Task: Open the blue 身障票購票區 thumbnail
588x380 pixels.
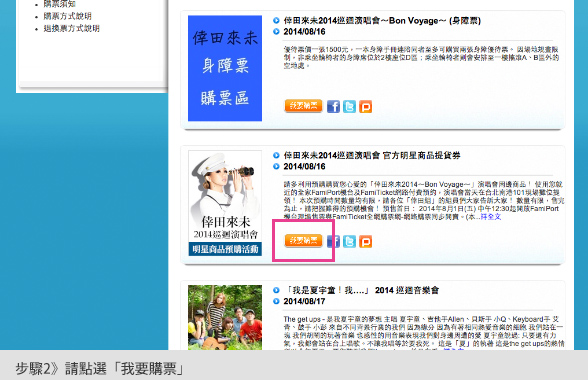Action: point(225,68)
